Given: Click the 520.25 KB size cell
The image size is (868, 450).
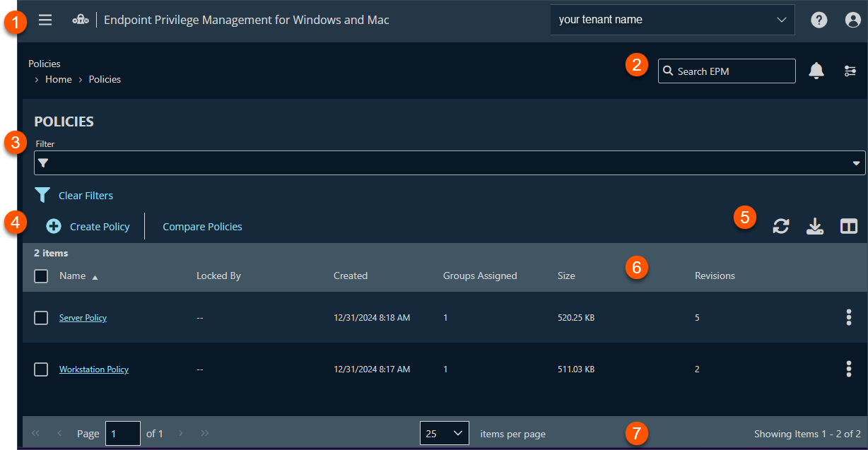Looking at the screenshot, I should tap(576, 318).
